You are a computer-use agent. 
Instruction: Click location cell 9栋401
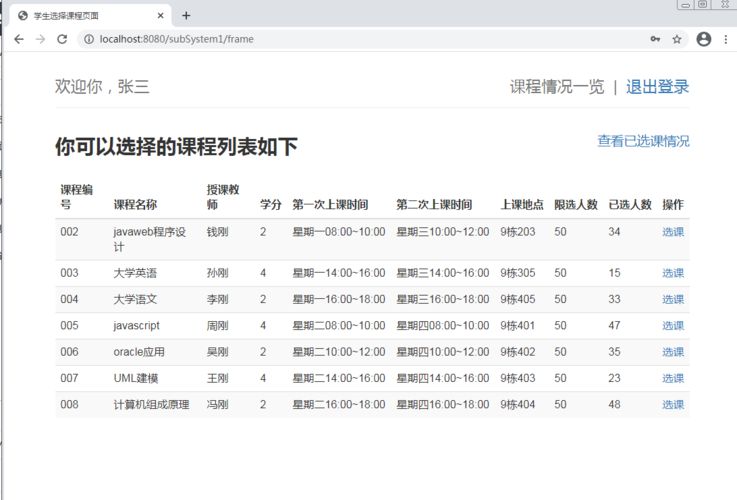pos(517,326)
